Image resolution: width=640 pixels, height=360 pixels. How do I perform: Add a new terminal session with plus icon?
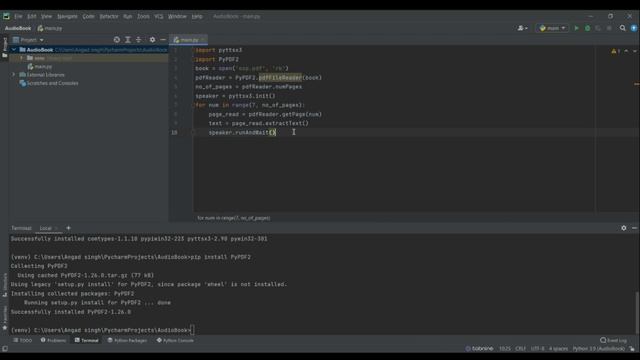68,228
